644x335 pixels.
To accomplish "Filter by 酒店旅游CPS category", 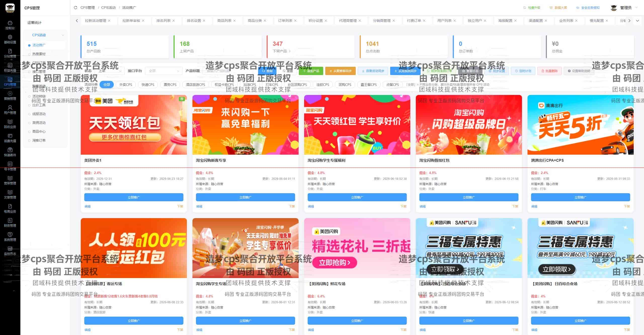I will click(195, 85).
